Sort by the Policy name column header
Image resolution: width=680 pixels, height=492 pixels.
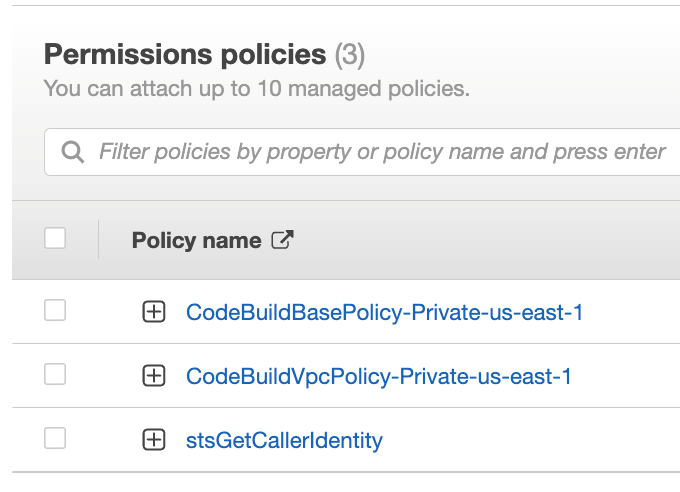(196, 240)
